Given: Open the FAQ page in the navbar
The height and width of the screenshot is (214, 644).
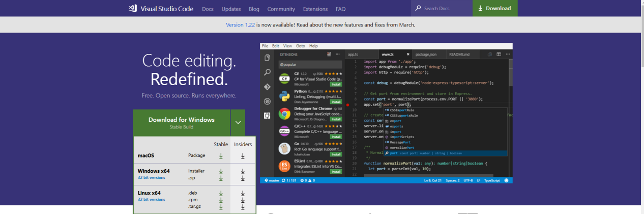Looking at the screenshot, I should click(340, 9).
